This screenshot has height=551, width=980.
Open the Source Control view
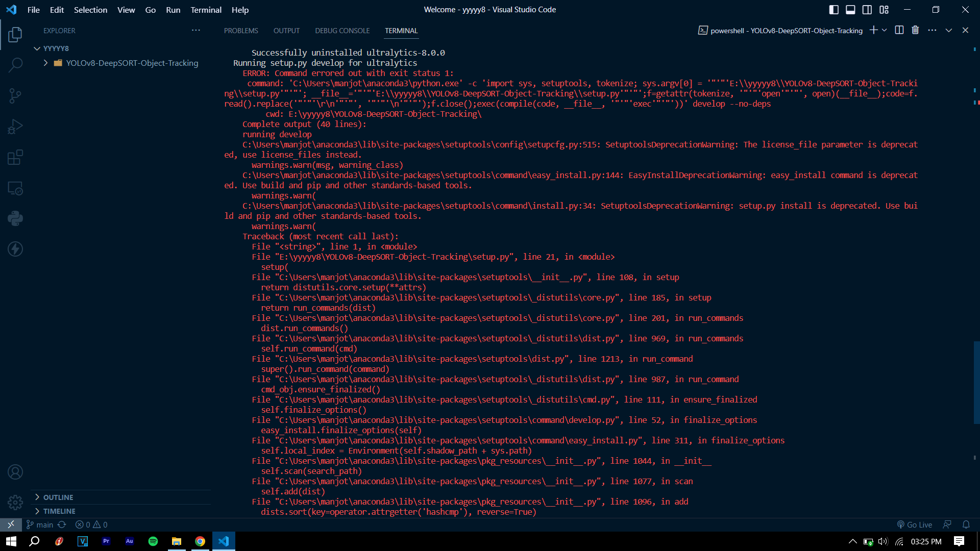click(x=15, y=95)
